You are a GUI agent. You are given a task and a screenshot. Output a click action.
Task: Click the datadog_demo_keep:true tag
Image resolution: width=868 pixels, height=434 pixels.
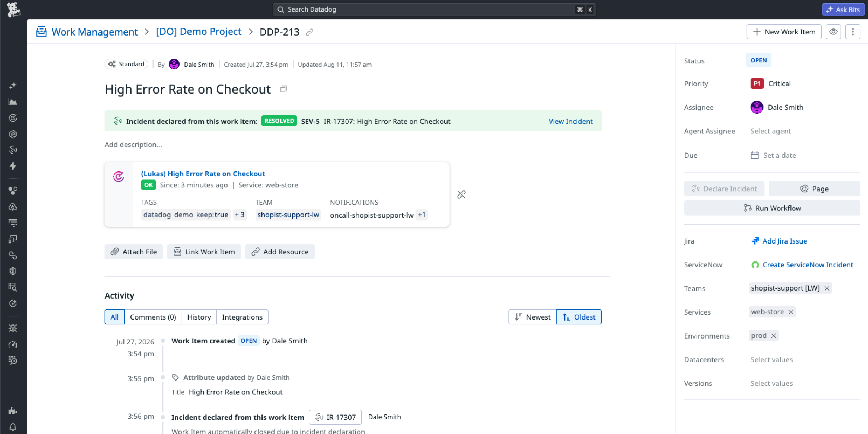pyautogui.click(x=186, y=215)
